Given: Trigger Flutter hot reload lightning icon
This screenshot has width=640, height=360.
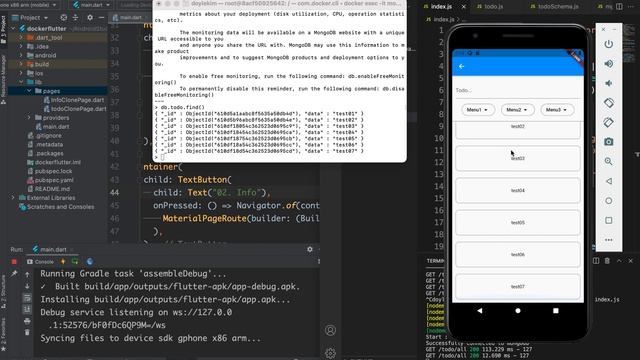Looking at the screenshot, I should coord(63,262).
